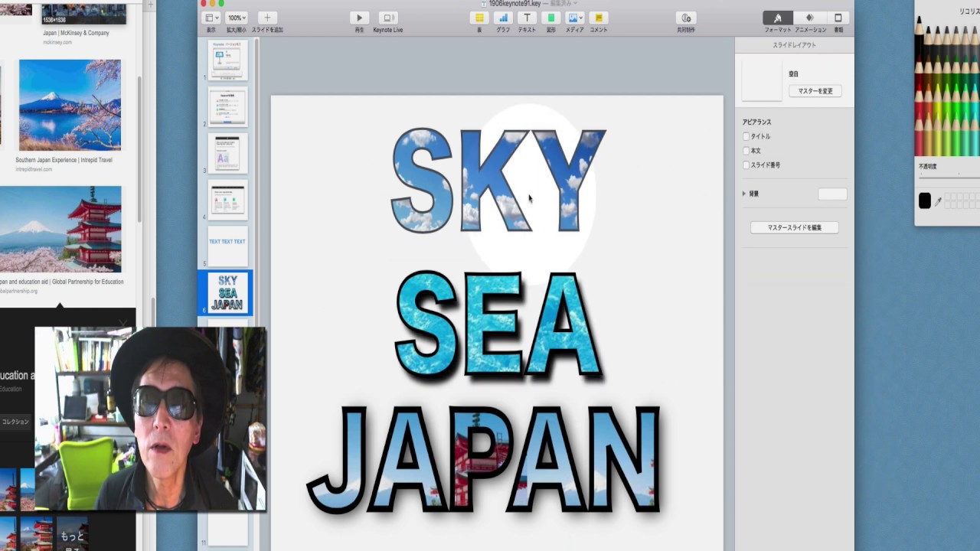The height and width of the screenshot is (551, 980).
Task: Insert a chart with the グラフ icon
Action: [x=503, y=18]
